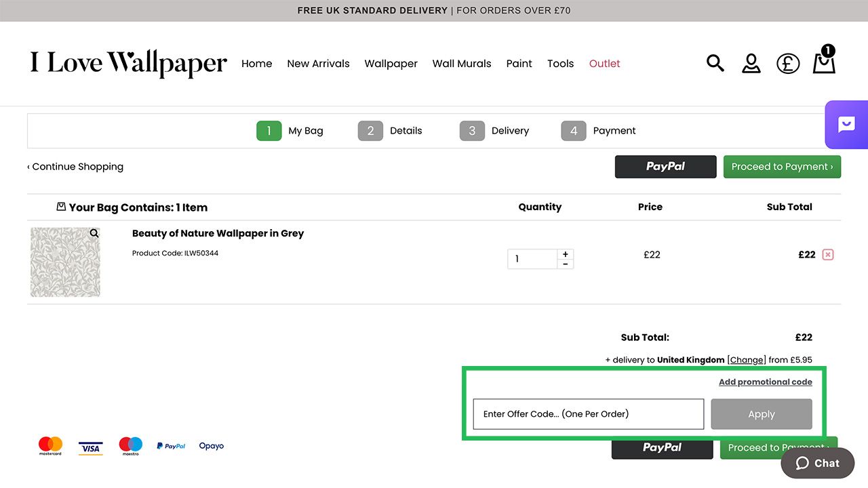Click the quantity input field
Viewport: 868px width, 488px height.
coord(532,259)
